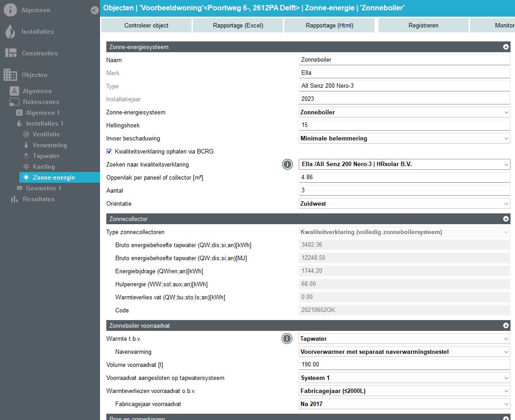Click the Koeling snowflake icon
Screen dimensions: 515x420
[26, 167]
